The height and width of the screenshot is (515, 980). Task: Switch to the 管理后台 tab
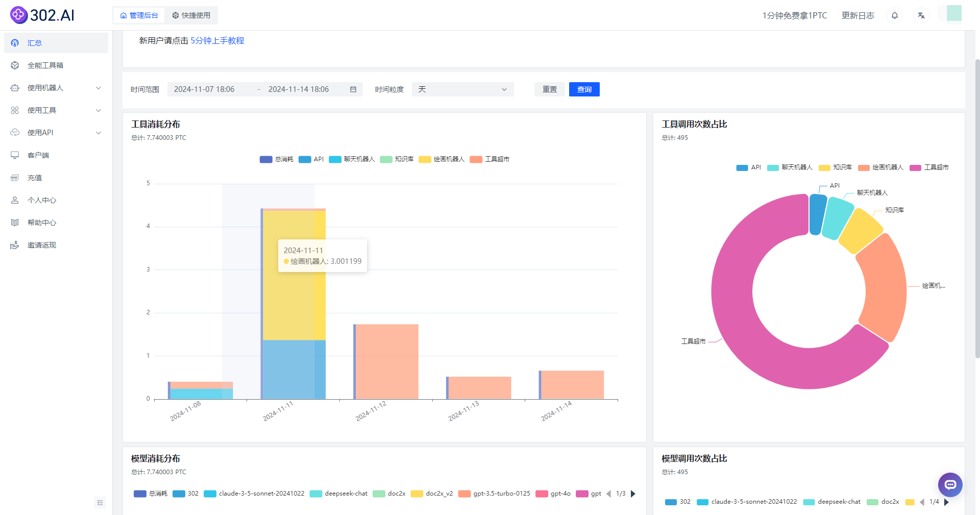click(x=139, y=15)
